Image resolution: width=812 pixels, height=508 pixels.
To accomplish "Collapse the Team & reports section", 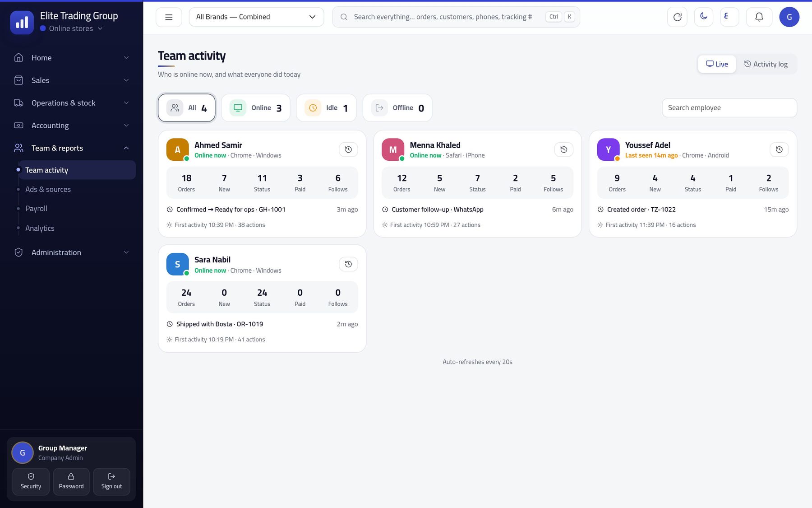I will click(x=71, y=148).
